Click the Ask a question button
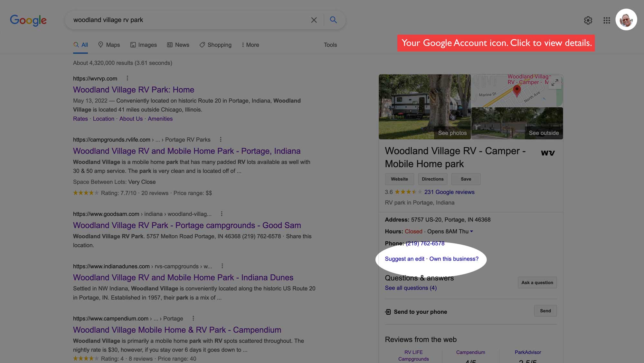Viewport: 644px width, 363px height. (x=537, y=283)
